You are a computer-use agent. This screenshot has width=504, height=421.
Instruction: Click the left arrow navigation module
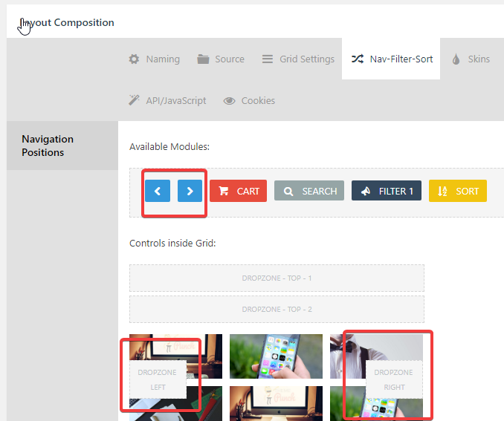tap(158, 191)
